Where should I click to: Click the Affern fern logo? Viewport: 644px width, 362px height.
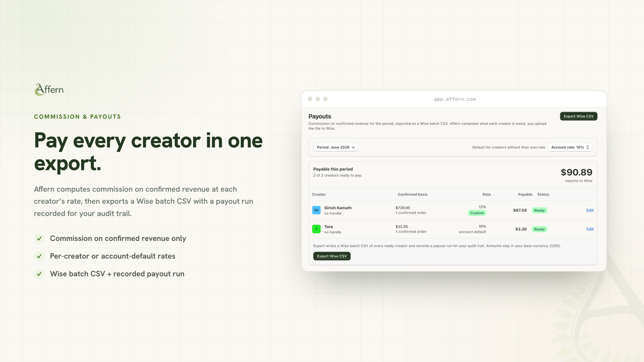point(49,90)
